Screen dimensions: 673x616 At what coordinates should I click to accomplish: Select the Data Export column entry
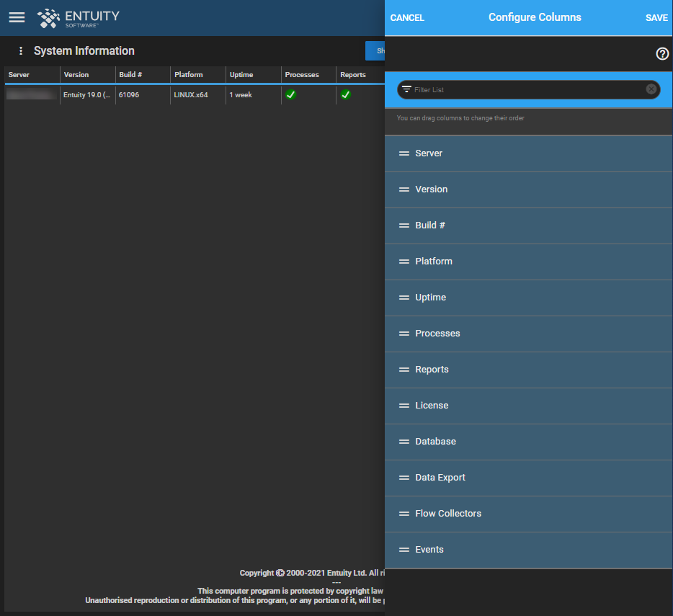[528, 478]
